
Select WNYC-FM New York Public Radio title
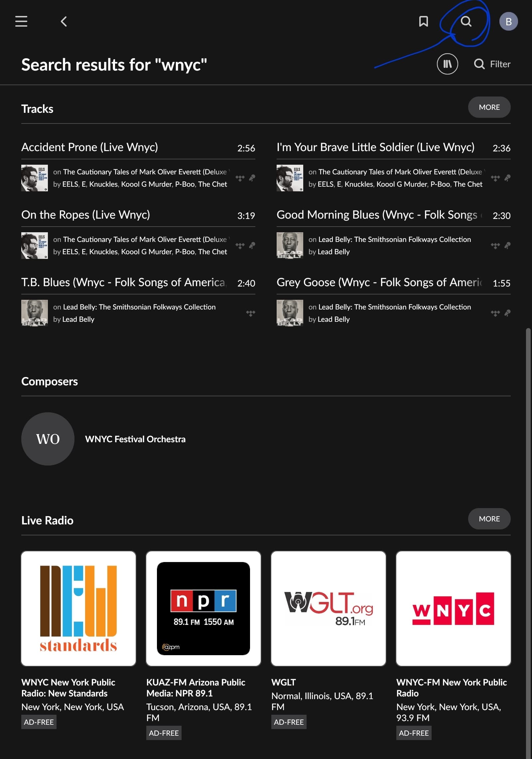coord(452,687)
